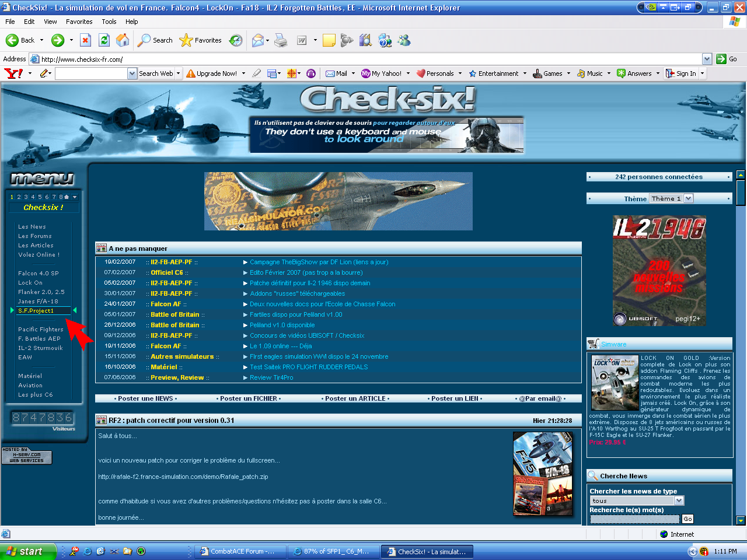Screen dimensions: 747x560
Task: Expand the address bar URL dropdown
Action: click(x=707, y=59)
